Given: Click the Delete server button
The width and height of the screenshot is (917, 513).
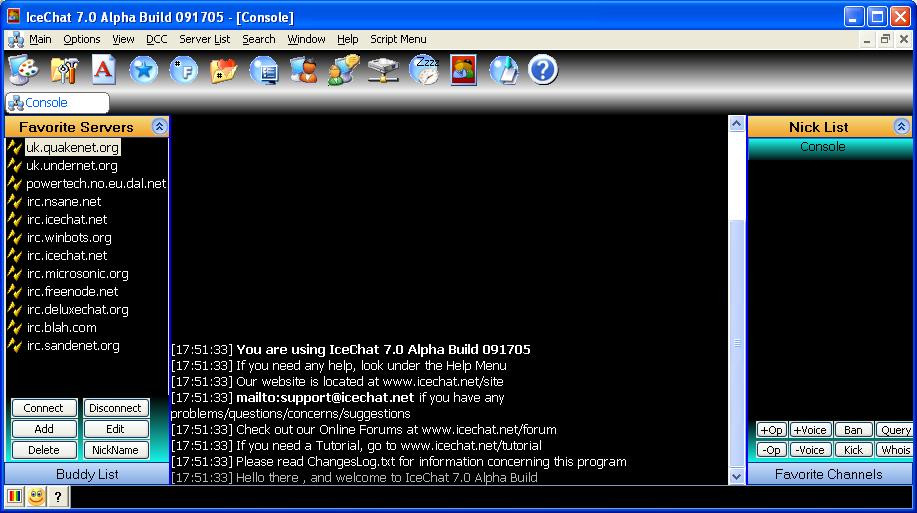Looking at the screenshot, I should tap(44, 450).
